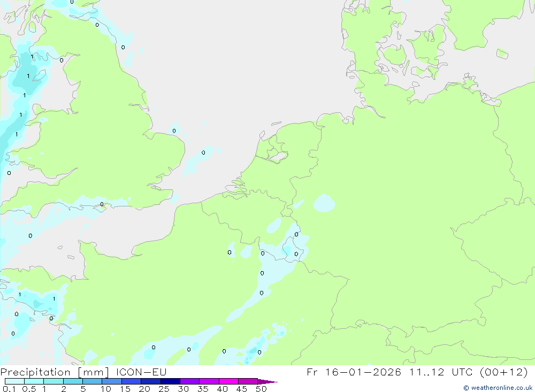Select the '2' legend scale label
The width and height of the screenshot is (535, 392).
click(x=64, y=389)
